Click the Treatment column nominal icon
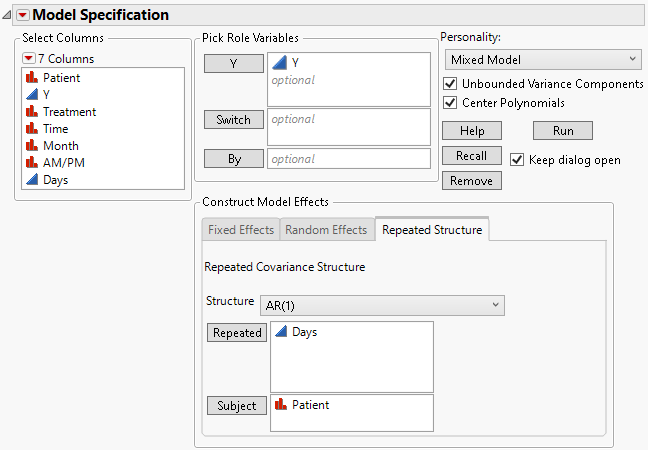 click(32, 112)
